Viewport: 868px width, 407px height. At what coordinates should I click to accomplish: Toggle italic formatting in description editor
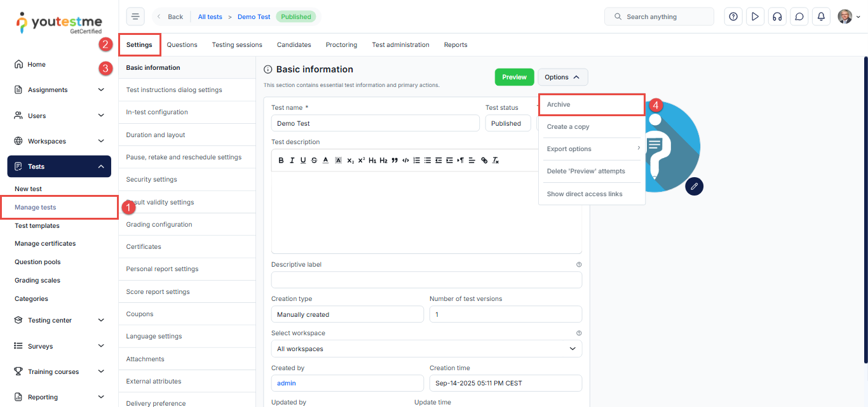point(292,161)
